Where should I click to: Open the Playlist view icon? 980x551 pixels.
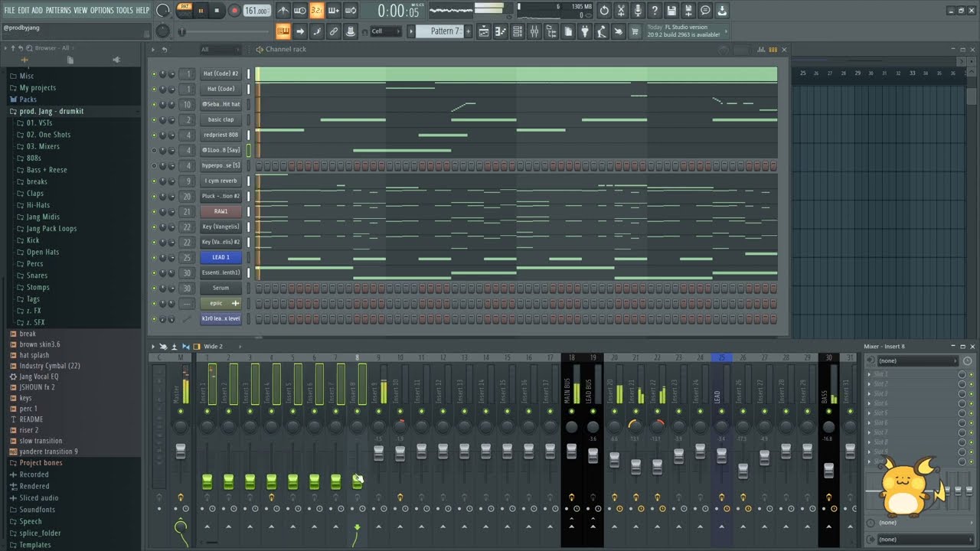point(484,31)
